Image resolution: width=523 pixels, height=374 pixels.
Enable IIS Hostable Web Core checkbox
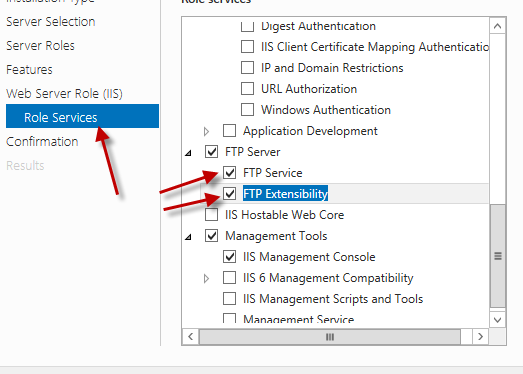pos(211,215)
